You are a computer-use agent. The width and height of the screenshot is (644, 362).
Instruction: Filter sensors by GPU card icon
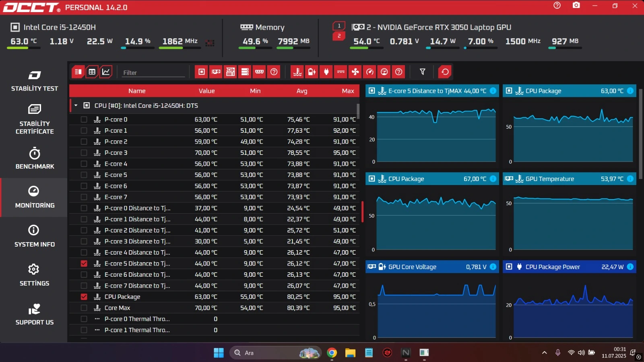click(216, 72)
